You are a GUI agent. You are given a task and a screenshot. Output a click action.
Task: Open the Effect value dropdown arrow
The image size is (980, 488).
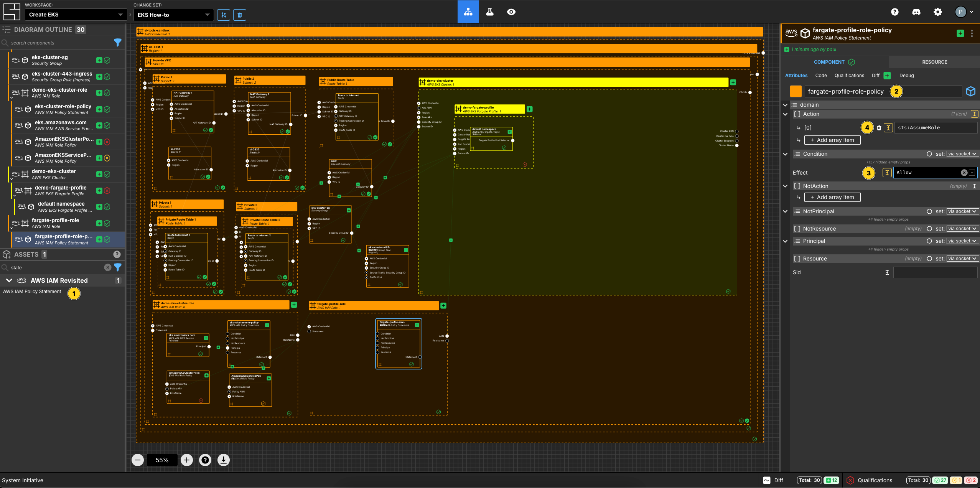(972, 173)
